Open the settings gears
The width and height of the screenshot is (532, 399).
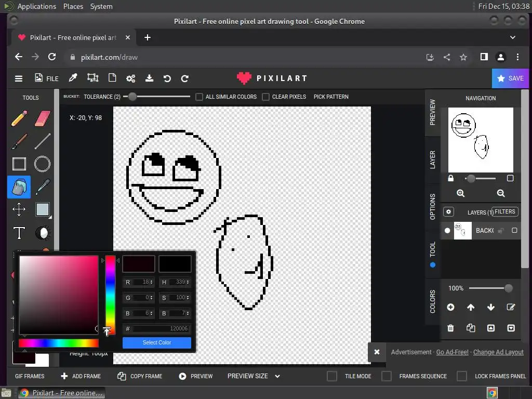click(x=130, y=78)
